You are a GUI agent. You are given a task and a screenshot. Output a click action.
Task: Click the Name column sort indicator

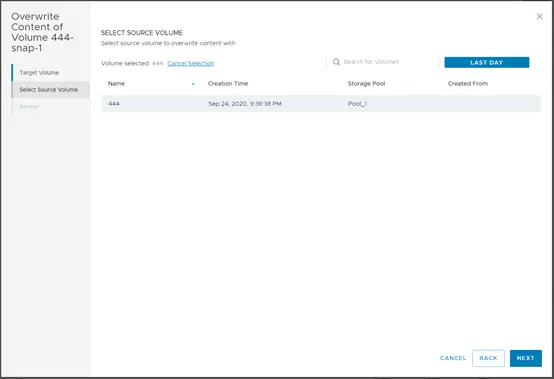(x=193, y=84)
